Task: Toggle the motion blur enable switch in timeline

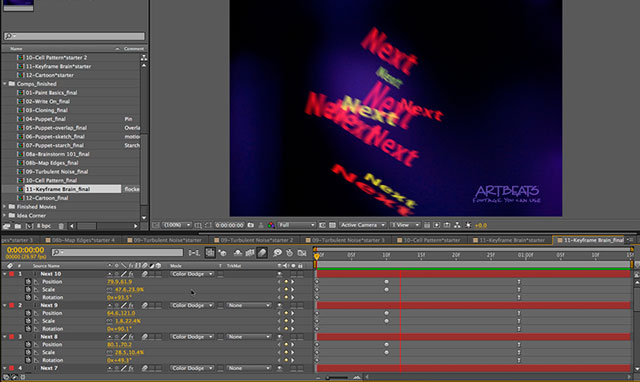Action: [262, 253]
